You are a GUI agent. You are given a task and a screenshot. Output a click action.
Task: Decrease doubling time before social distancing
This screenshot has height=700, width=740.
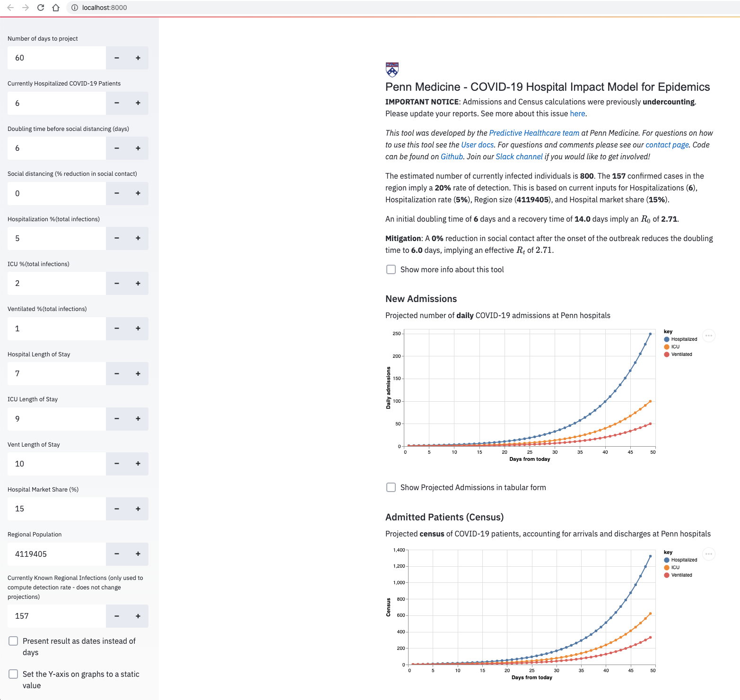(117, 148)
